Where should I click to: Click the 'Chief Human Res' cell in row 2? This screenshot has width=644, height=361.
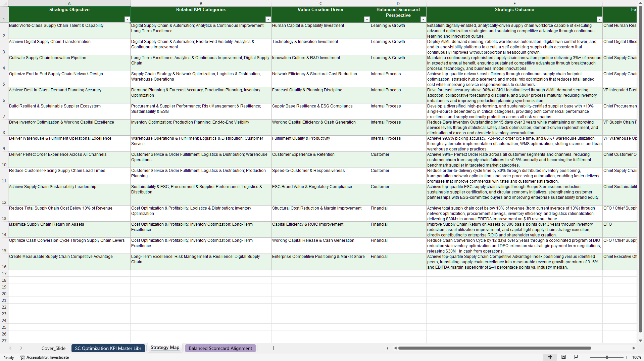(620, 31)
